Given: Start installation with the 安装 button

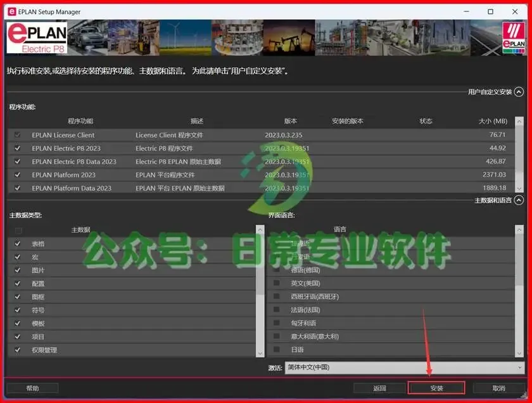Looking at the screenshot, I should point(436,388).
